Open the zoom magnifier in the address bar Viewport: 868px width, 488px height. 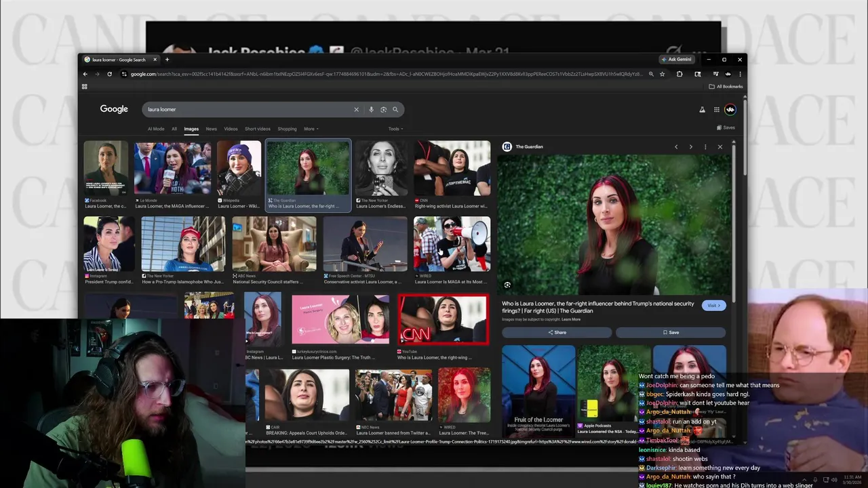click(x=651, y=74)
